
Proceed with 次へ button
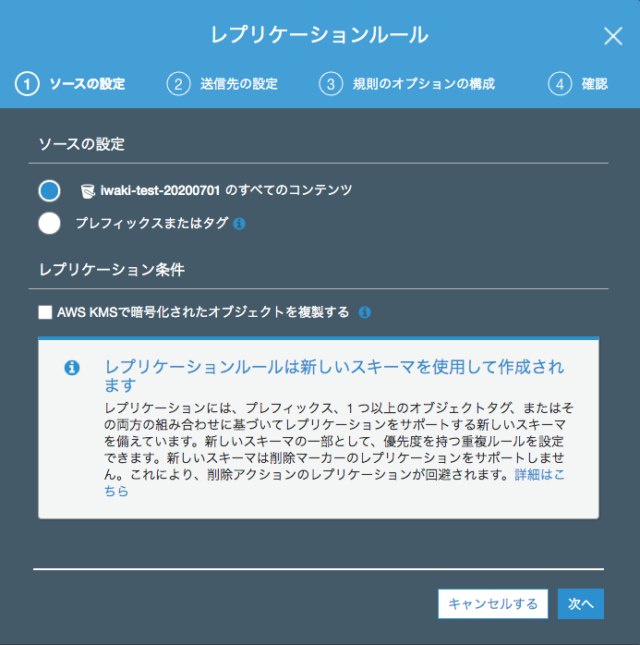581,603
